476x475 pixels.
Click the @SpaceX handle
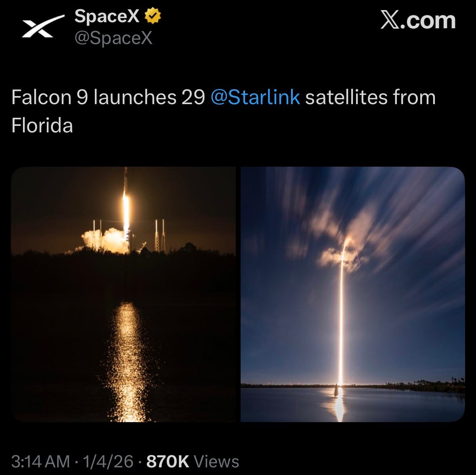click(113, 38)
